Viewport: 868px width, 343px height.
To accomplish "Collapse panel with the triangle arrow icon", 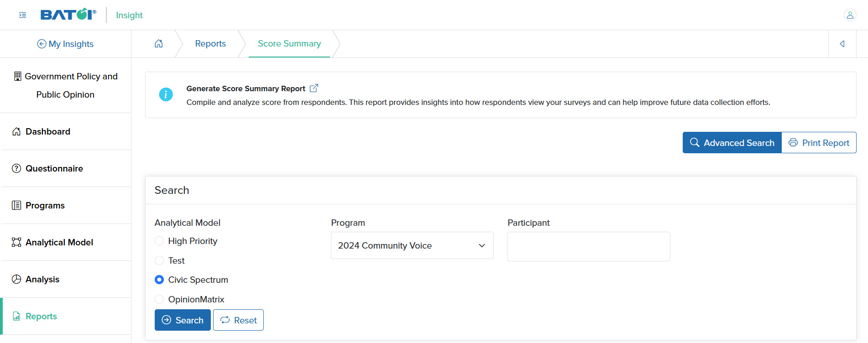I will [x=842, y=44].
